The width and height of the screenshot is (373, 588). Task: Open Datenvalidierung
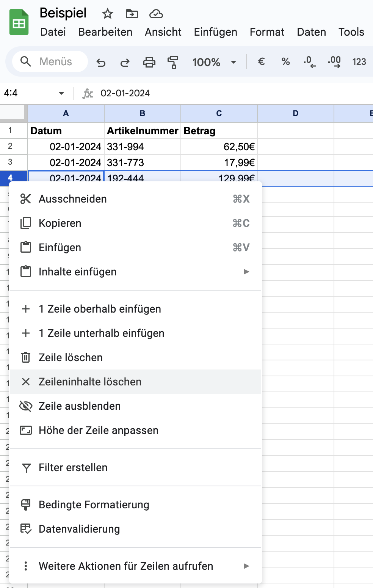(x=135, y=529)
